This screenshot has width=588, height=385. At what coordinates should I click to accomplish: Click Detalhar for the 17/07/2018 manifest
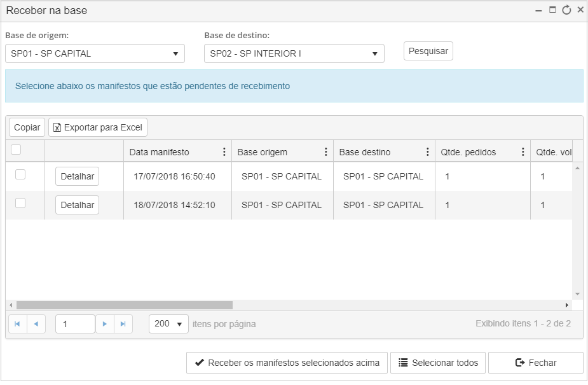78,176
